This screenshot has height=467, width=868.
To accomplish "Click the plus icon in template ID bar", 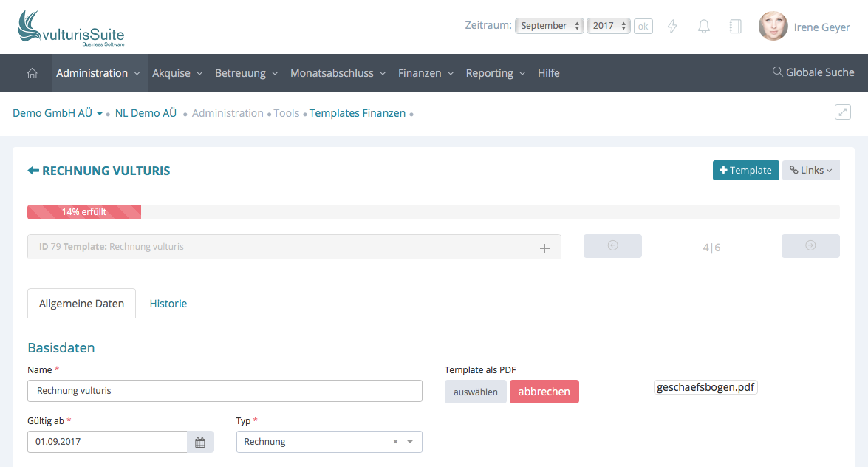I will pyautogui.click(x=544, y=248).
